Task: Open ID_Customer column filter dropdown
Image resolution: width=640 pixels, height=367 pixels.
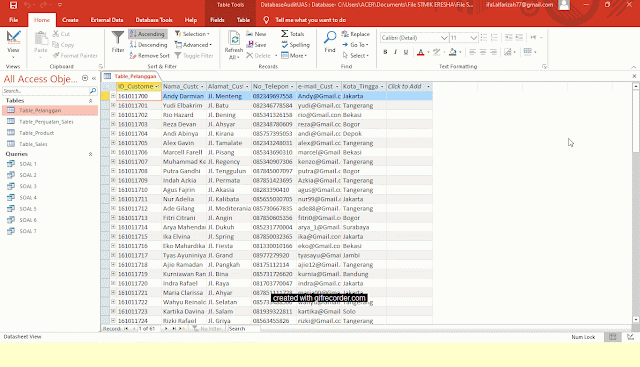Action: click(x=157, y=87)
